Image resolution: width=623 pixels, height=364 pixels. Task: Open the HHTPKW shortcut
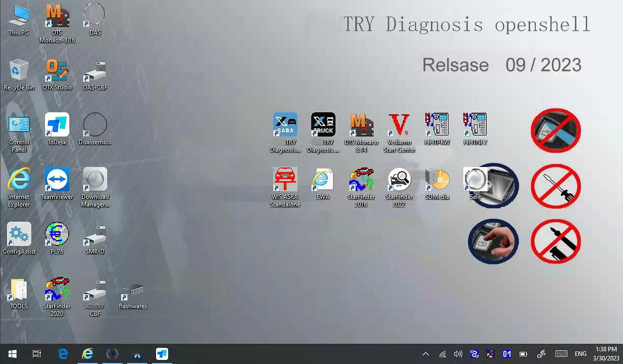pyautogui.click(x=437, y=129)
